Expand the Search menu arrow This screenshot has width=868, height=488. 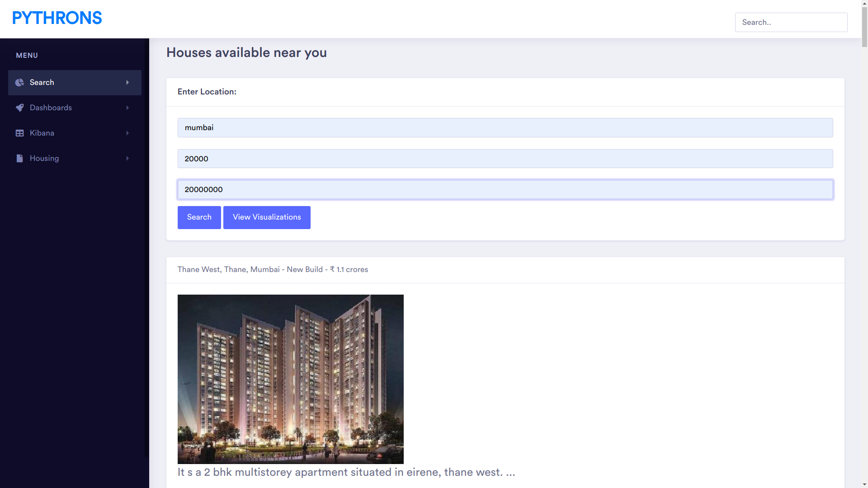127,82
